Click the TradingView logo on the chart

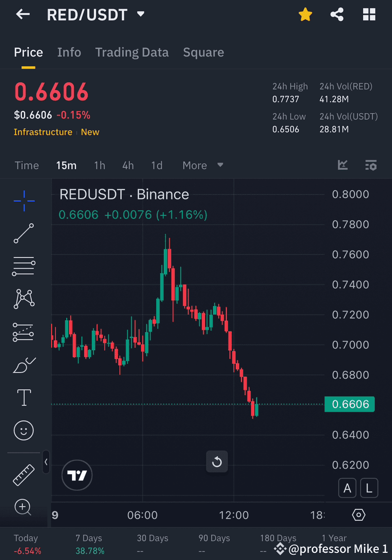76,475
